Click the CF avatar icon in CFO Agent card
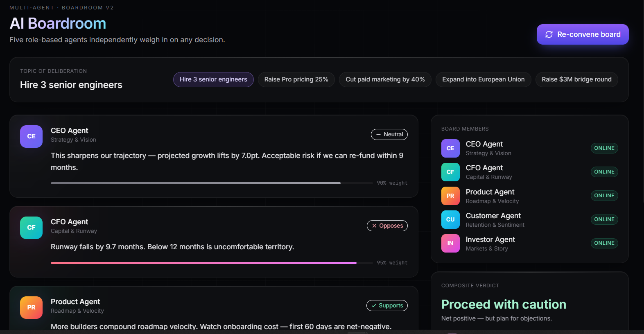This screenshot has width=644, height=334. (x=31, y=228)
